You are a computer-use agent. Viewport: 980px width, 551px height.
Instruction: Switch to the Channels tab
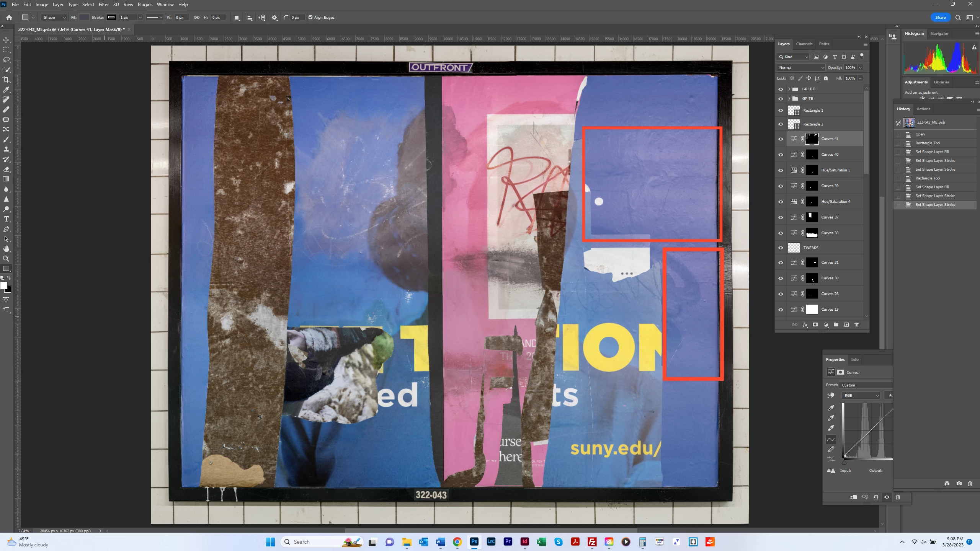coord(804,44)
